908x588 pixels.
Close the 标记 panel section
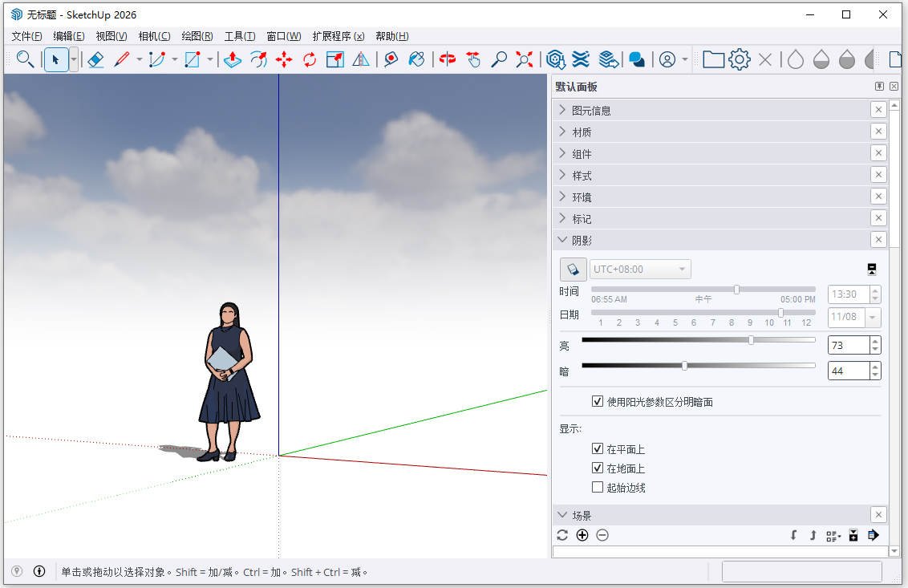pos(878,217)
